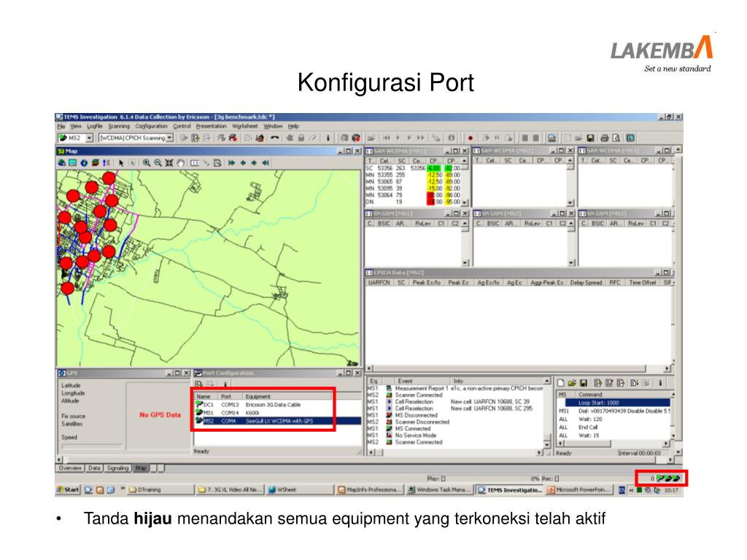Click the last-item arrow in Map toolbar
The width and height of the screenshot is (747, 560).
pos(266,163)
